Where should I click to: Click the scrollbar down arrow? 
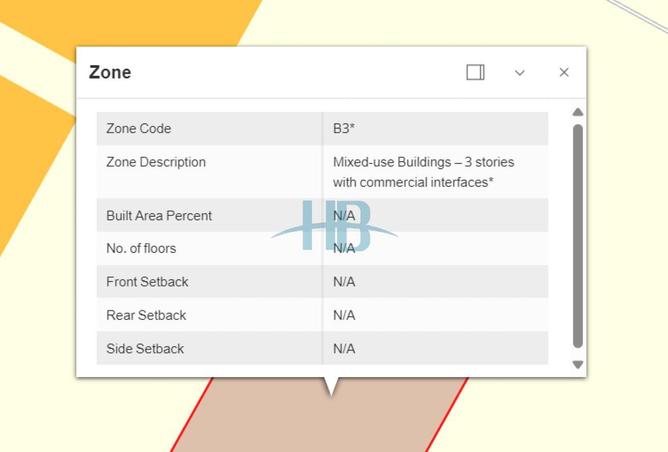tap(578, 365)
